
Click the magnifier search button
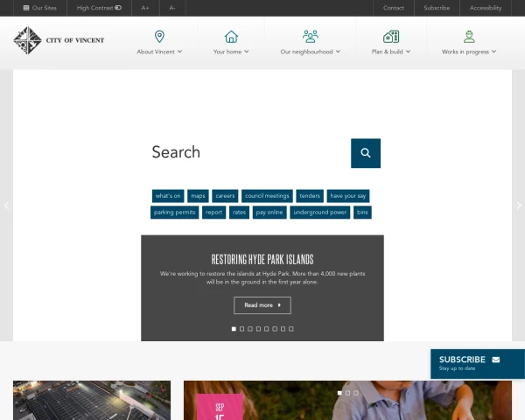tap(366, 153)
